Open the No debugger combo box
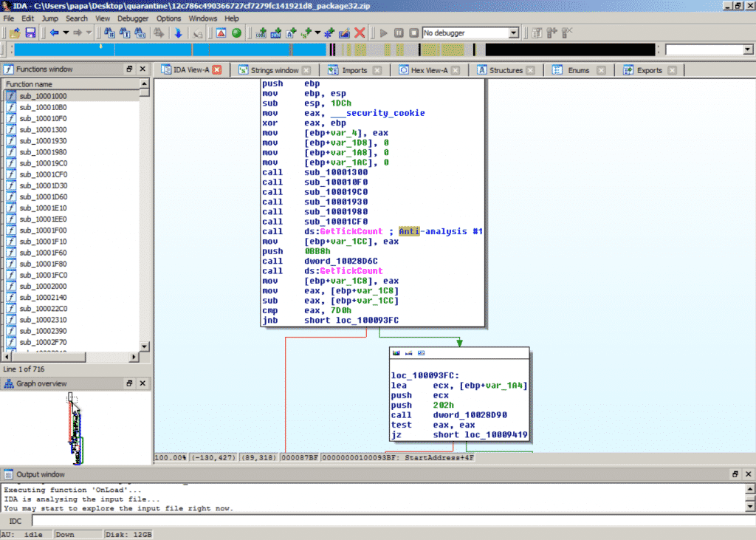Image resolution: width=756 pixels, height=540 pixels. point(470,33)
